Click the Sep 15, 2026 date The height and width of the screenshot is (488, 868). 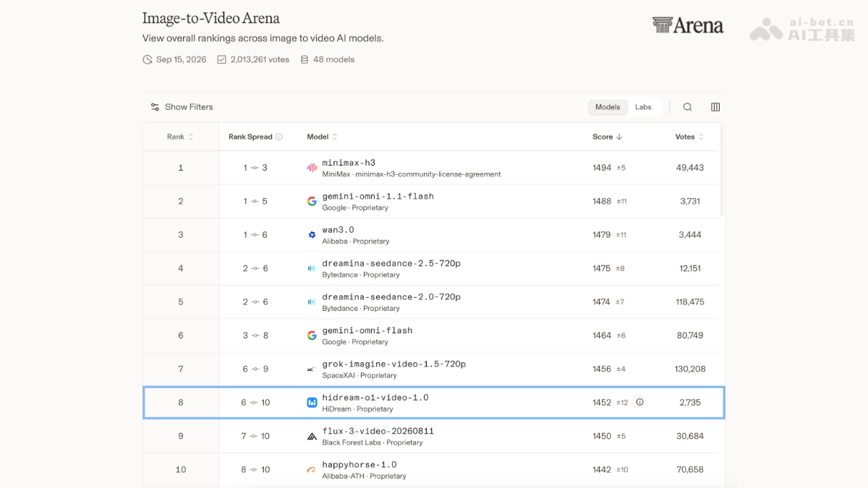[181, 59]
